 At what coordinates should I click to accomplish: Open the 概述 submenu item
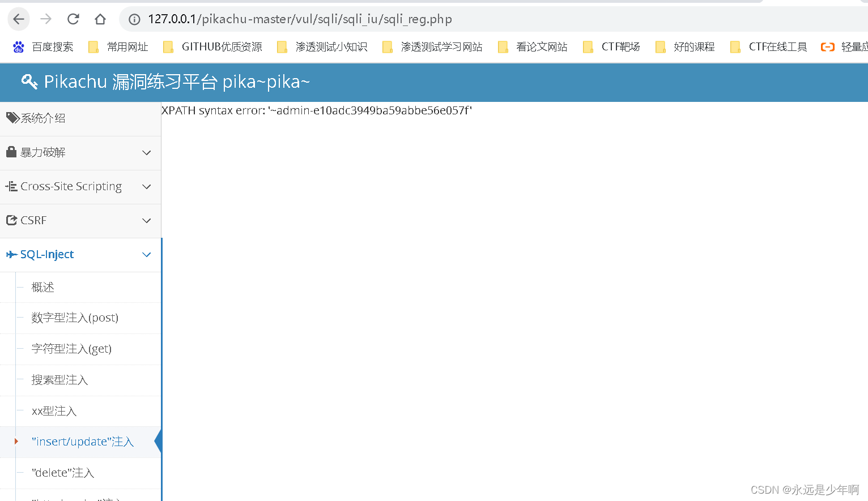coord(80,288)
